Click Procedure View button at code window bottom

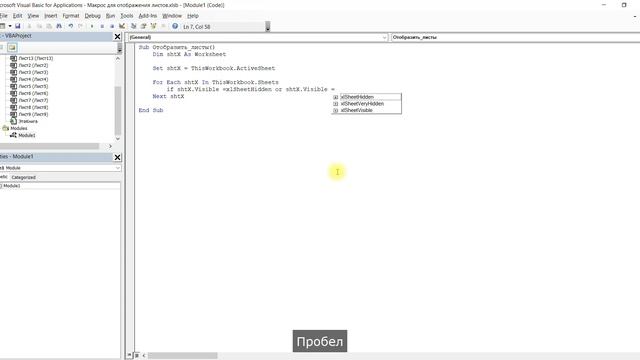coord(129,356)
